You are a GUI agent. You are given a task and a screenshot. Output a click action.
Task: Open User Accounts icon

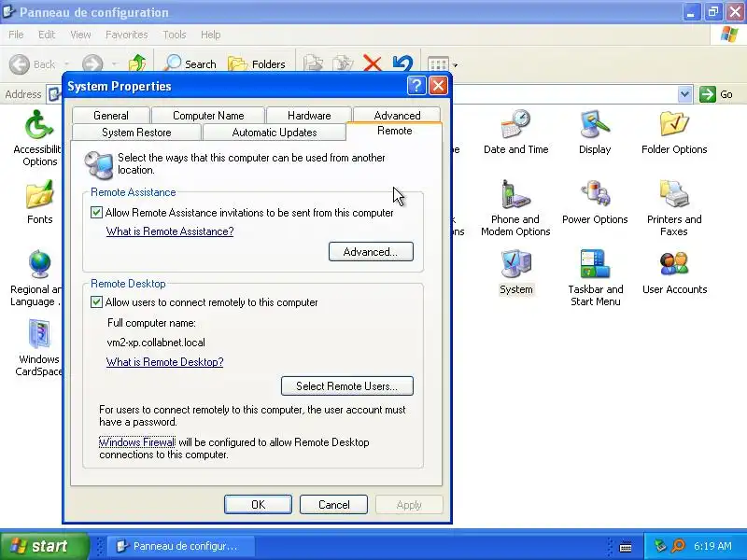click(674, 272)
